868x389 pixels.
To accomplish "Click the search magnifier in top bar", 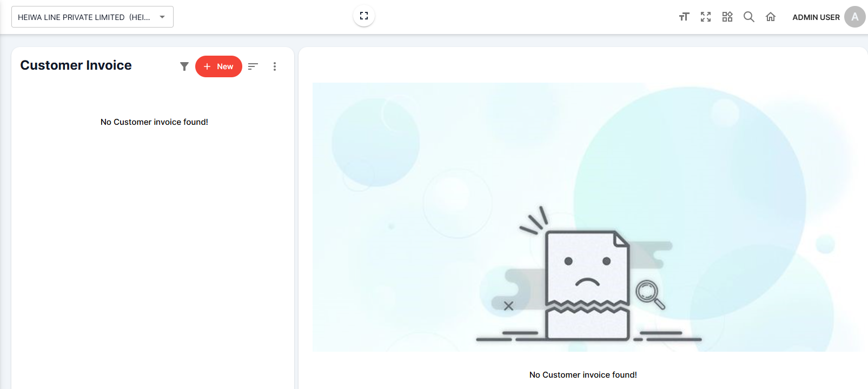I will (x=749, y=17).
